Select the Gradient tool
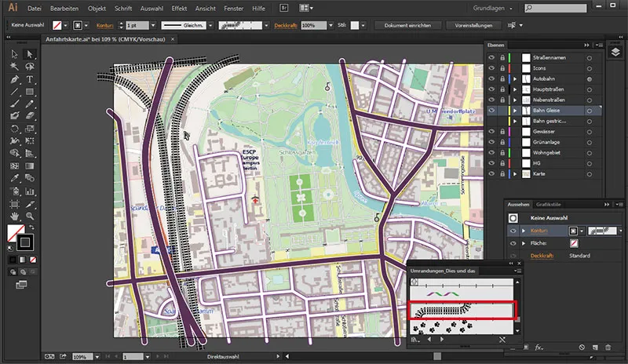628x364 pixels. pyautogui.click(x=29, y=166)
